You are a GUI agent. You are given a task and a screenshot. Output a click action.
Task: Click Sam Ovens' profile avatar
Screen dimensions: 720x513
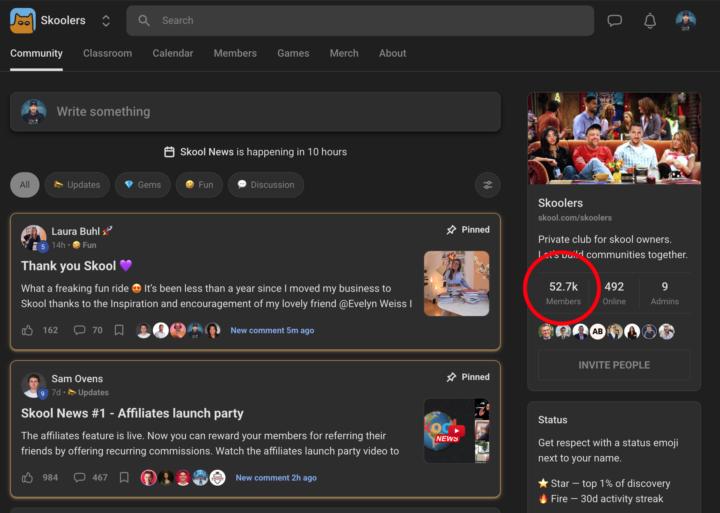point(34,385)
